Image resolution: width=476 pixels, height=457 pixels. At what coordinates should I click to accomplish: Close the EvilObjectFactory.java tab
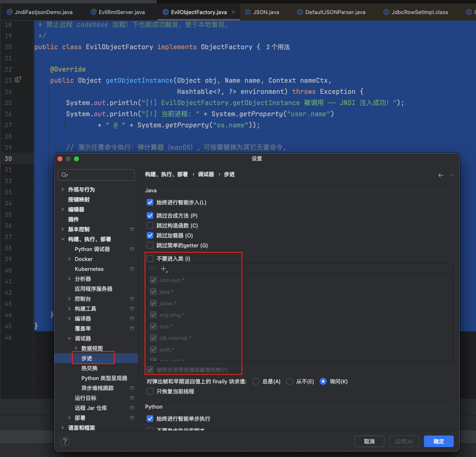233,12
